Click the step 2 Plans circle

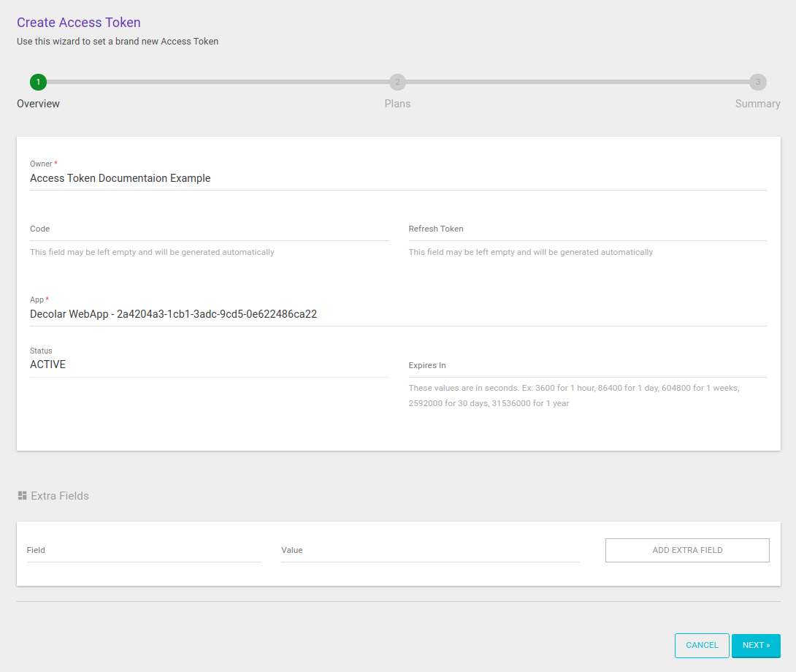[397, 82]
